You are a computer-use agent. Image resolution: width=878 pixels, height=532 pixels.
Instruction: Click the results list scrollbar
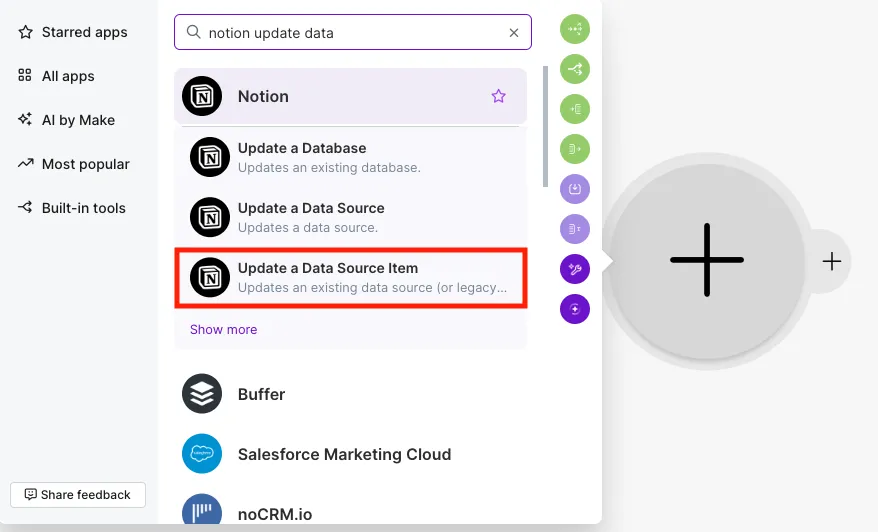545,127
